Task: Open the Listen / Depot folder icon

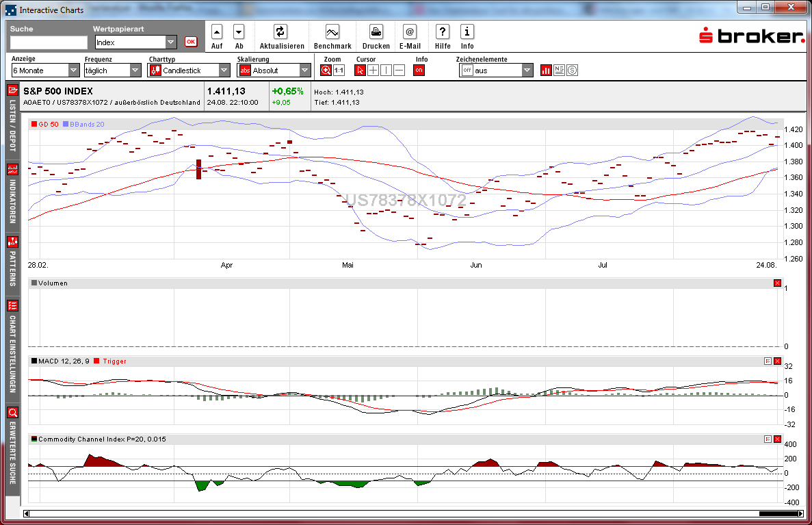Action: [x=13, y=90]
